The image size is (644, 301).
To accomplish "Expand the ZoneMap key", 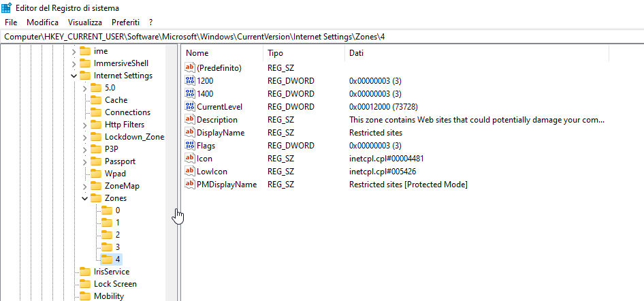I will pos(85,186).
